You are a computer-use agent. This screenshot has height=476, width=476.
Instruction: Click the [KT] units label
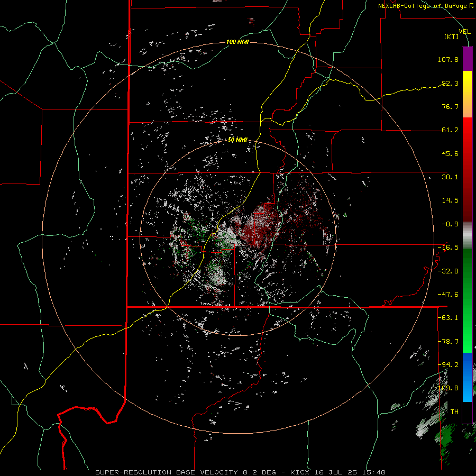point(452,36)
